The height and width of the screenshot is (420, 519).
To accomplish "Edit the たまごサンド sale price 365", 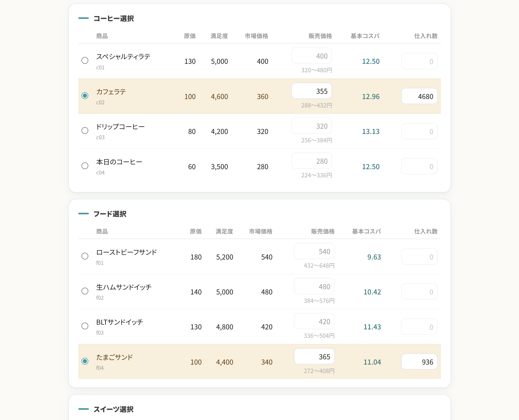I will pos(314,356).
